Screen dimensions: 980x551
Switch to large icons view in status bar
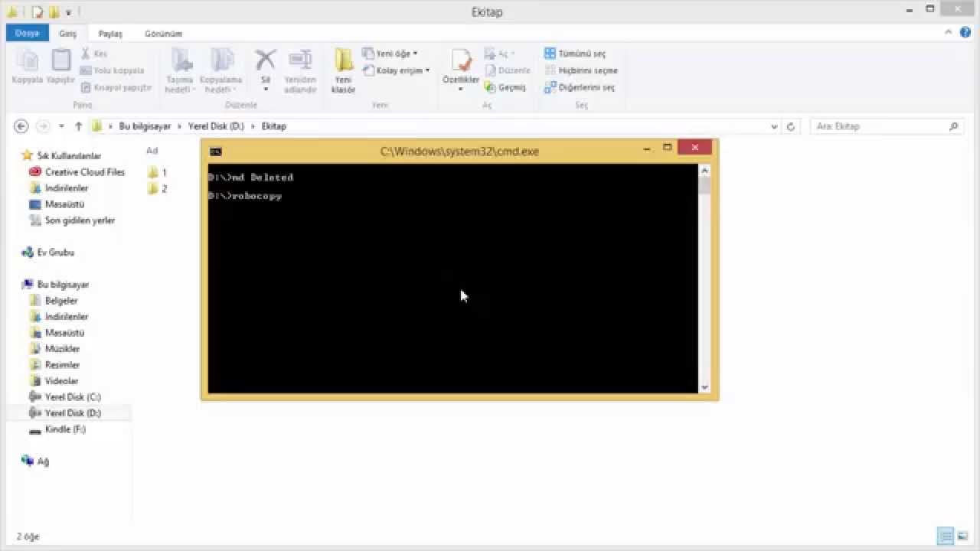[x=962, y=536]
